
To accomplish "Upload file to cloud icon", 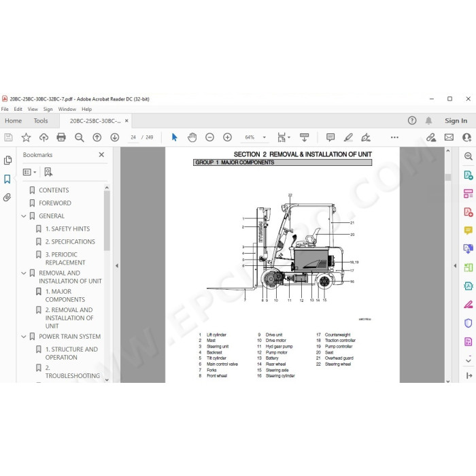I will coord(44,137).
